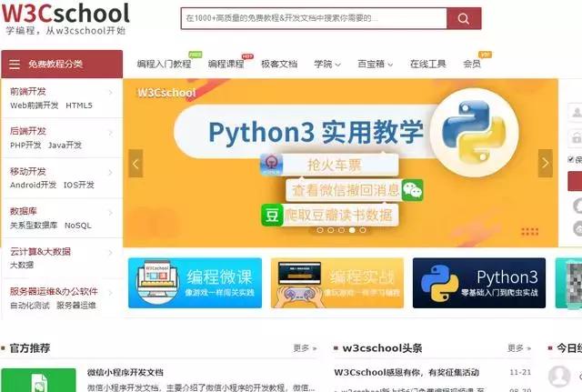The image size is (582, 392).
Task: Open the 编程微课 card
Action: [195, 283]
